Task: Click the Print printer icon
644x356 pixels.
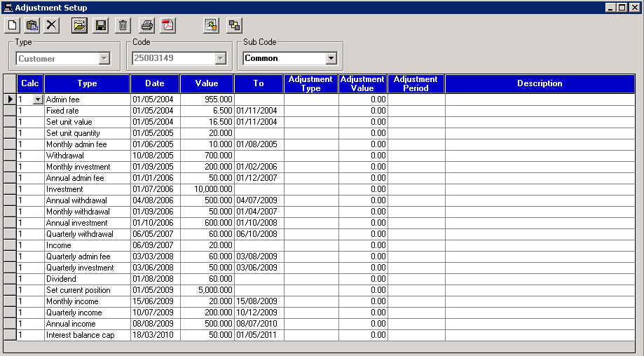Action: 147,25
